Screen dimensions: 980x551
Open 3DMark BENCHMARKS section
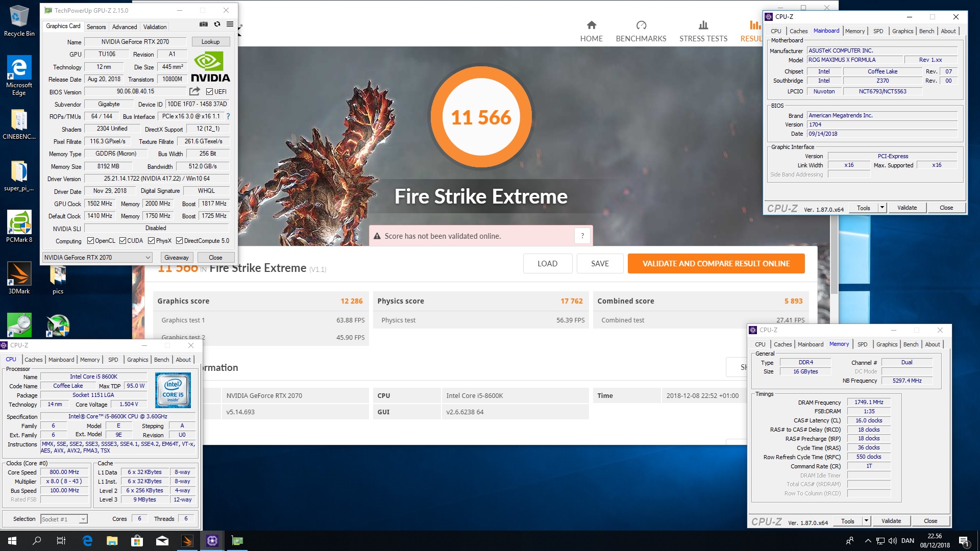point(641,32)
